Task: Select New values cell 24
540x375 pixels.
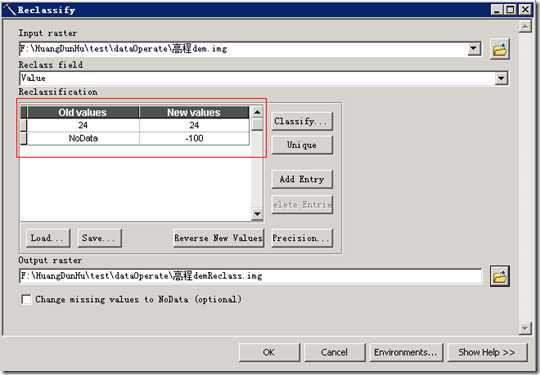Action: coord(194,125)
